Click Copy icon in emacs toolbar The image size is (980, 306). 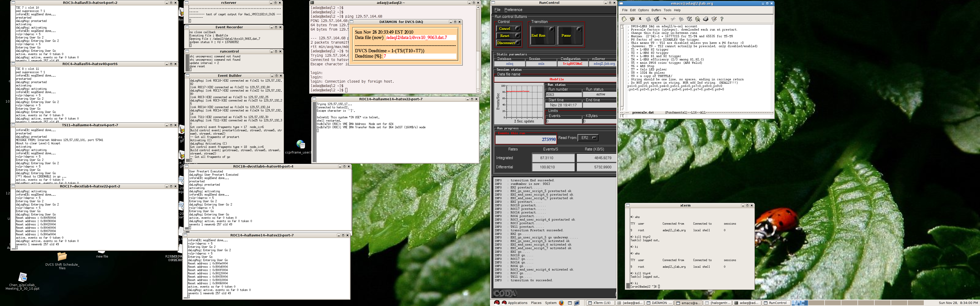click(681, 19)
